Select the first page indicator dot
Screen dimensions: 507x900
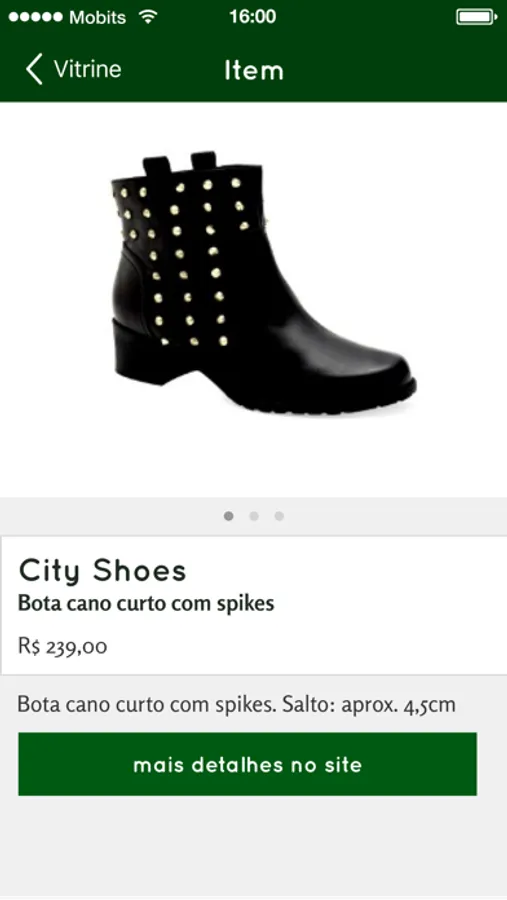coord(229,516)
